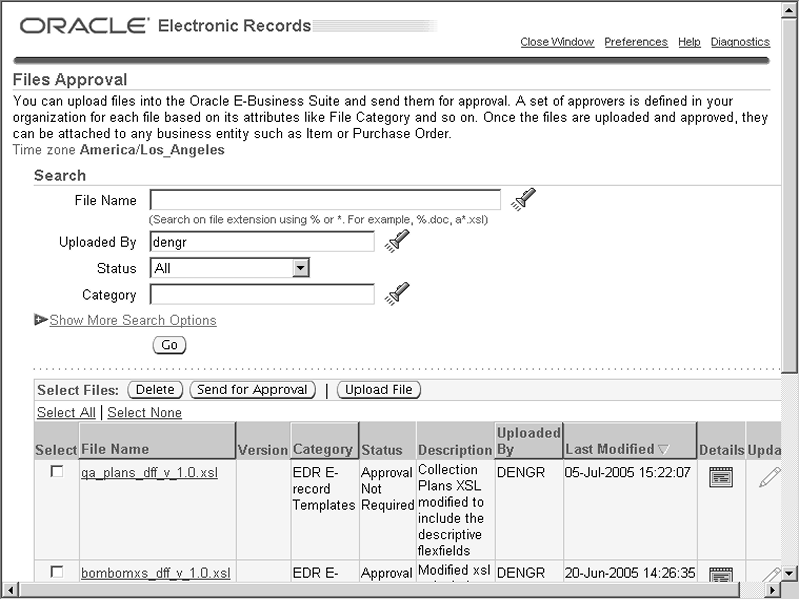Open the qa_plans_dff_v_1.0.xsl file link
Viewport: 800px width, 600px height.
tap(149, 472)
